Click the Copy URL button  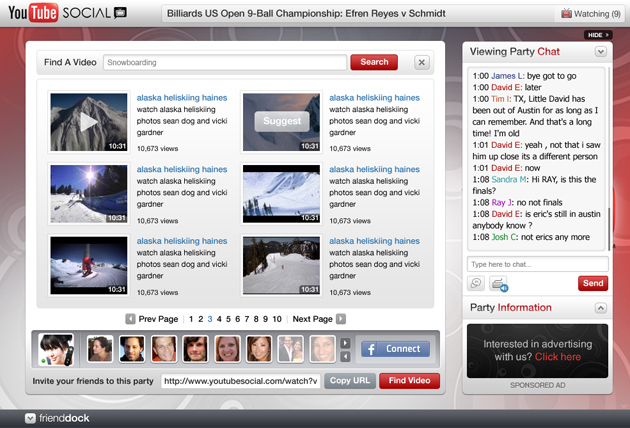point(350,381)
